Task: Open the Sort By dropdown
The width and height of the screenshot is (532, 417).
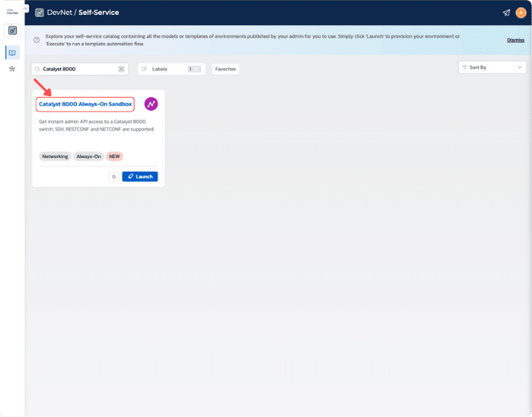Action: (492, 67)
